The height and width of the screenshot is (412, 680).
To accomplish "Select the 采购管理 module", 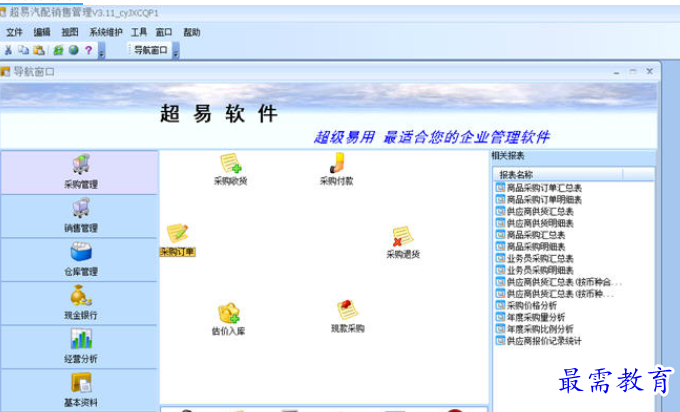I will tap(79, 172).
